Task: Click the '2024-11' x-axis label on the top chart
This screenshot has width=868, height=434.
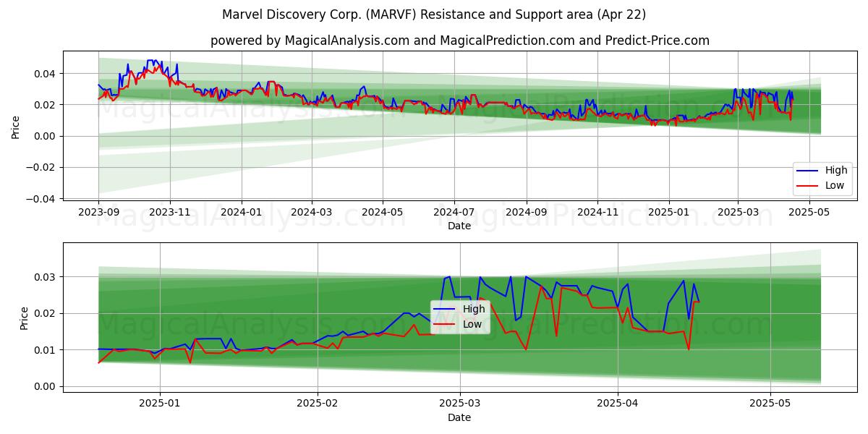Action: pos(597,213)
